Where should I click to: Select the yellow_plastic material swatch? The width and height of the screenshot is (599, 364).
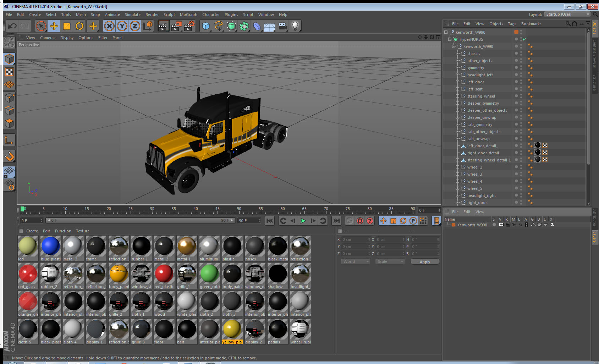[x=232, y=332]
